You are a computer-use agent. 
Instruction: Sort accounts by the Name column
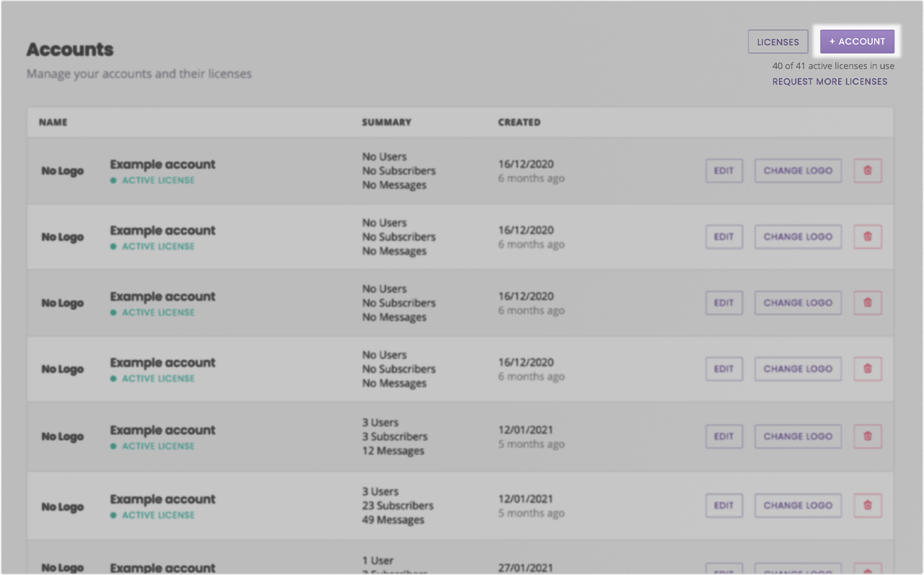coord(53,122)
